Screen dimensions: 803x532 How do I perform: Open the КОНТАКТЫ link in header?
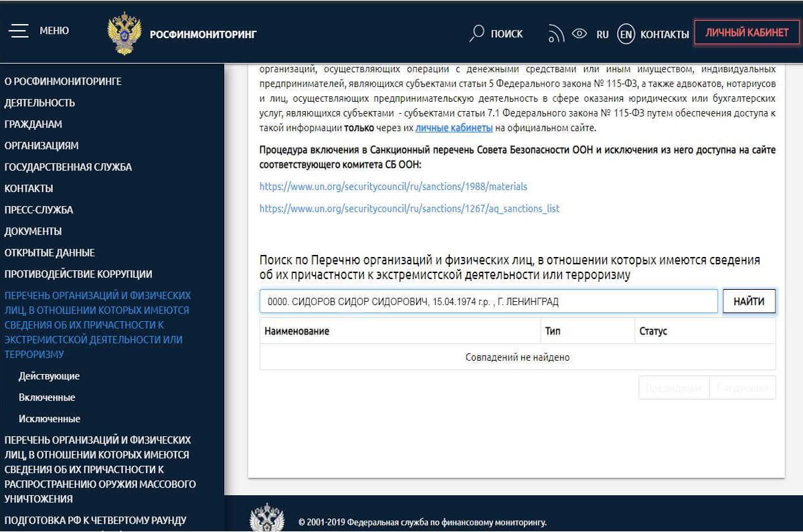[664, 34]
